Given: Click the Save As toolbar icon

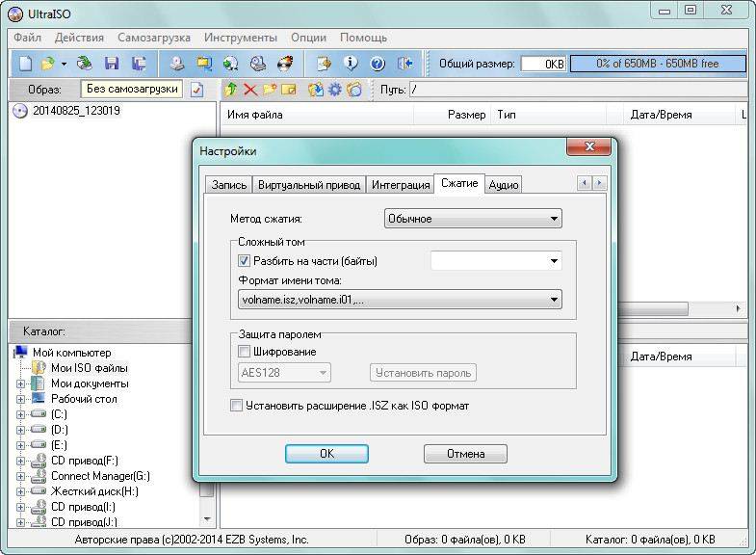Looking at the screenshot, I should coord(139,64).
